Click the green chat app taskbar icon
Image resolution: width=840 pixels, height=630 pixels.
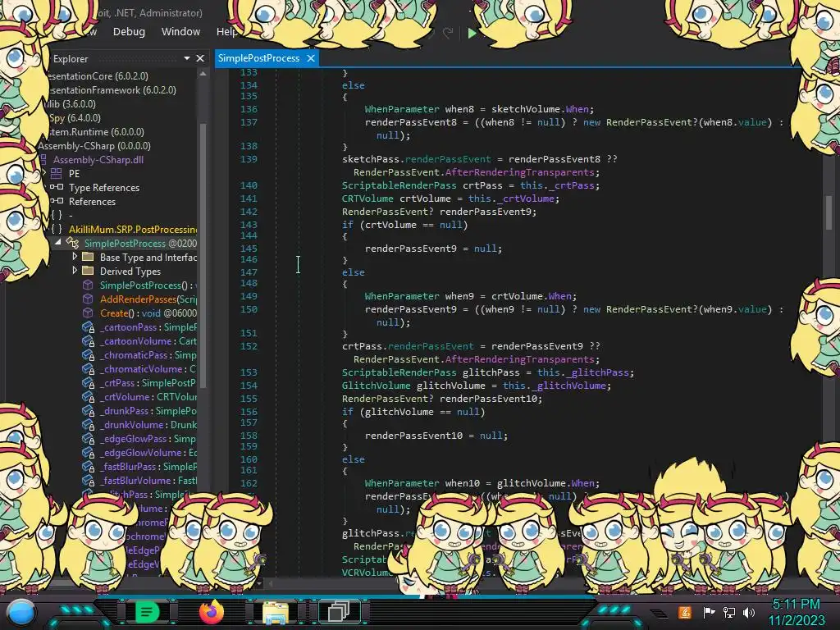[147, 612]
